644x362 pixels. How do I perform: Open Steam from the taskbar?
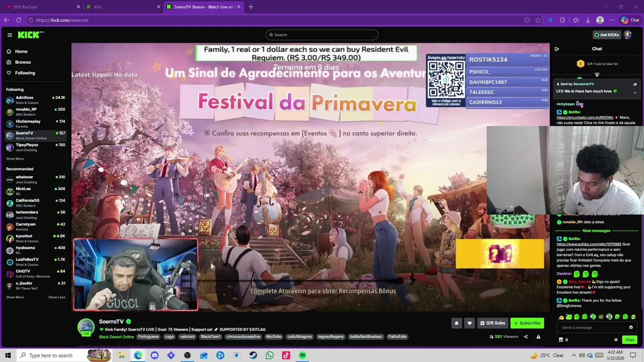(253, 355)
